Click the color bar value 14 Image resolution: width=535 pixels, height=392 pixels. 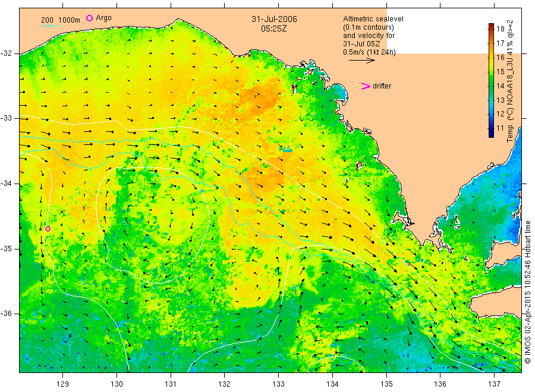coord(500,86)
